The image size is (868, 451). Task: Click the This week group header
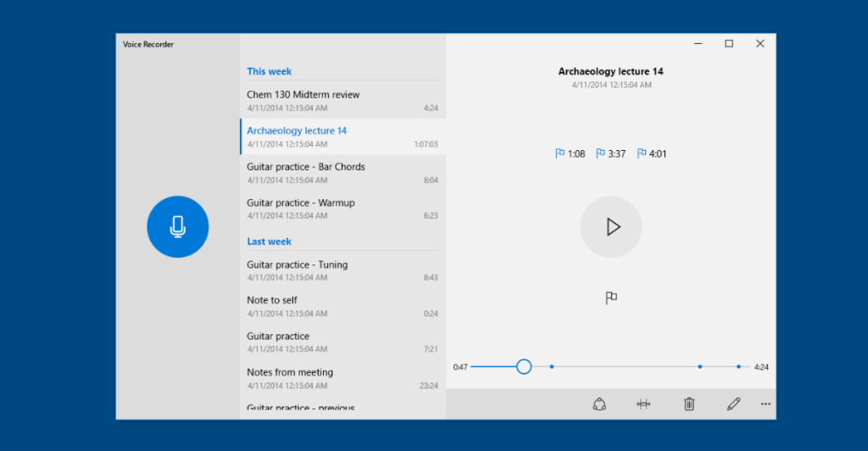[x=269, y=71]
